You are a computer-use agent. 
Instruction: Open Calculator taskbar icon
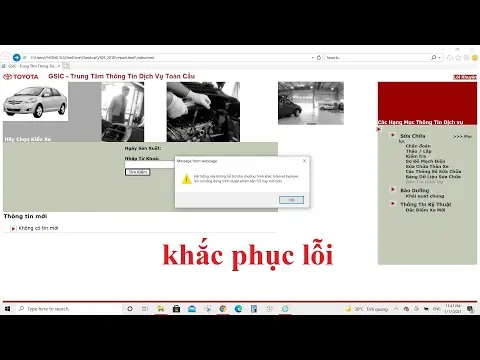tap(254, 309)
